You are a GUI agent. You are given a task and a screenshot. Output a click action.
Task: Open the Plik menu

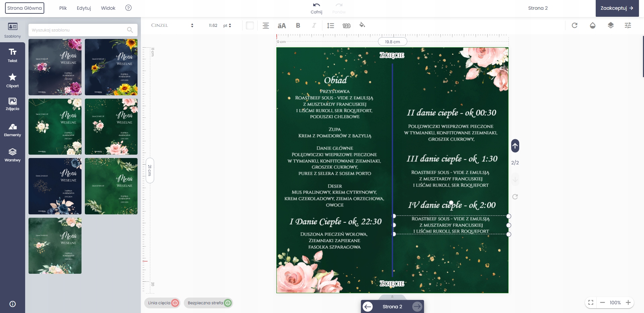[x=63, y=8]
